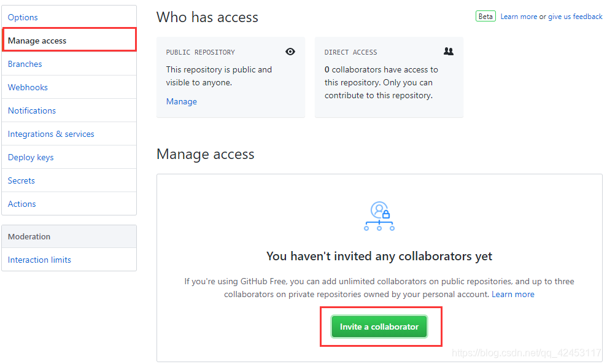
Task: Click the people icon in Direct Access card
Action: 449,52
